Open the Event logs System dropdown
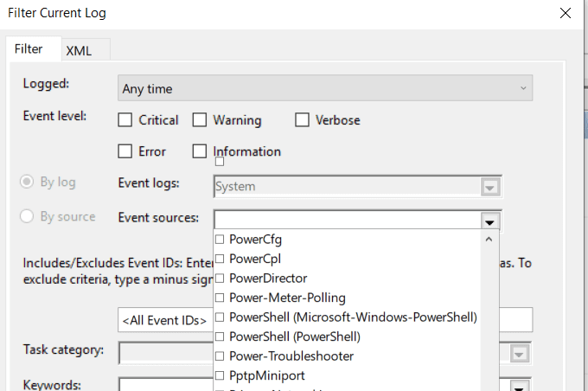 pyautogui.click(x=490, y=187)
